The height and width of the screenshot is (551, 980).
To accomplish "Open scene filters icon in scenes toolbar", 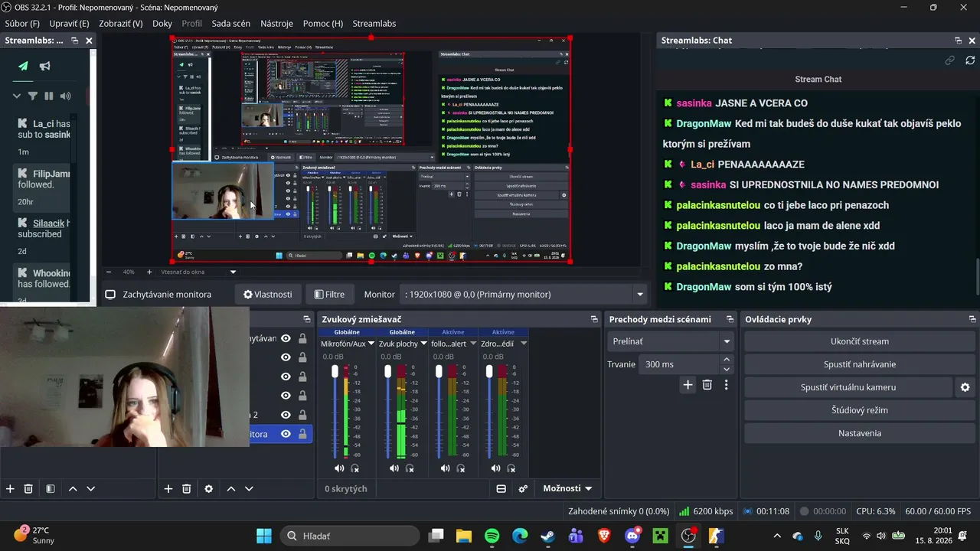I will tap(50, 489).
